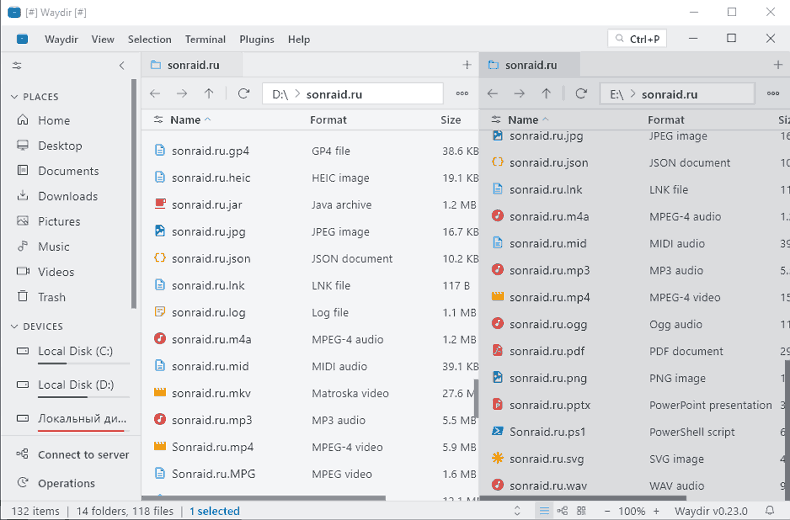Switch to list view in the status bar

pos(544,511)
